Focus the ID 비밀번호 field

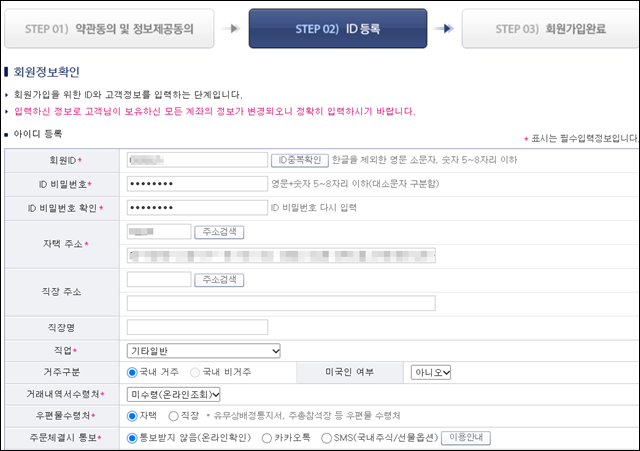click(197, 184)
